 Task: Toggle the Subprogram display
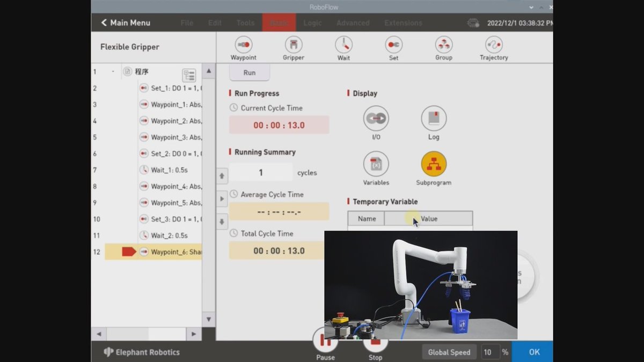tap(433, 165)
